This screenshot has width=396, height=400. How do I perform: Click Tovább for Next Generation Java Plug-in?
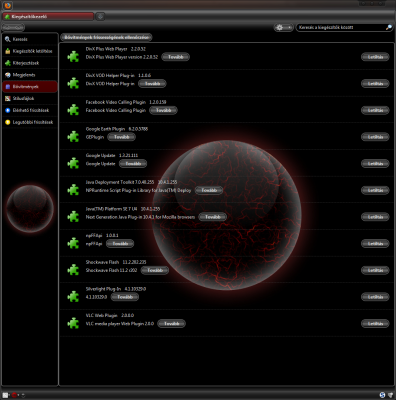[x=213, y=217]
